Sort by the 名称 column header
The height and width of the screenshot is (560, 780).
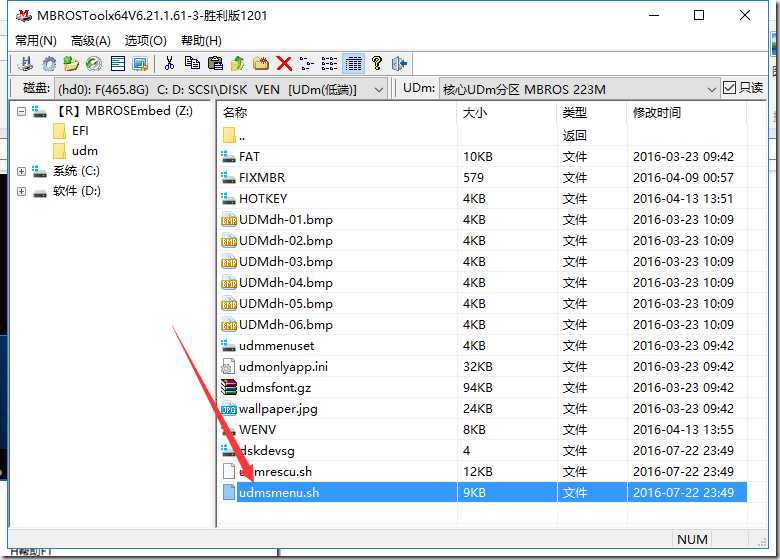pyautogui.click(x=338, y=113)
